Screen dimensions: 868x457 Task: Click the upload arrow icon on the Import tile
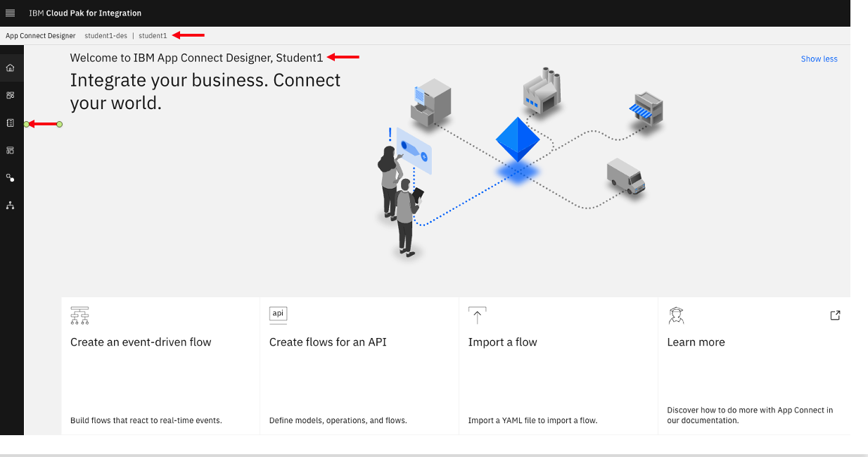coord(477,315)
